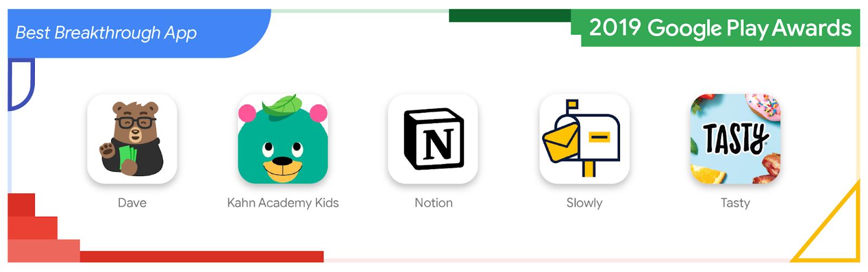Click the Kahn Academy Kids label
The width and height of the screenshot is (868, 272).
(x=283, y=203)
